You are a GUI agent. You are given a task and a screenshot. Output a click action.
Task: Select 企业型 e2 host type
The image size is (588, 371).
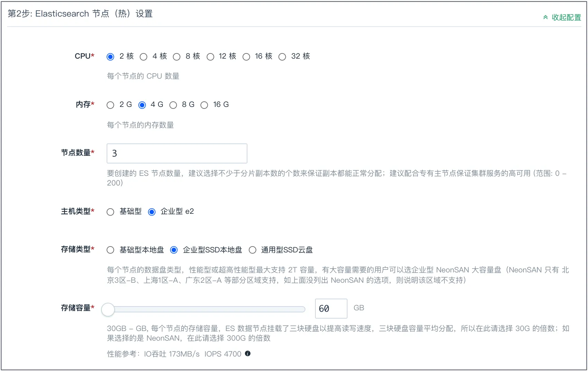[152, 212]
